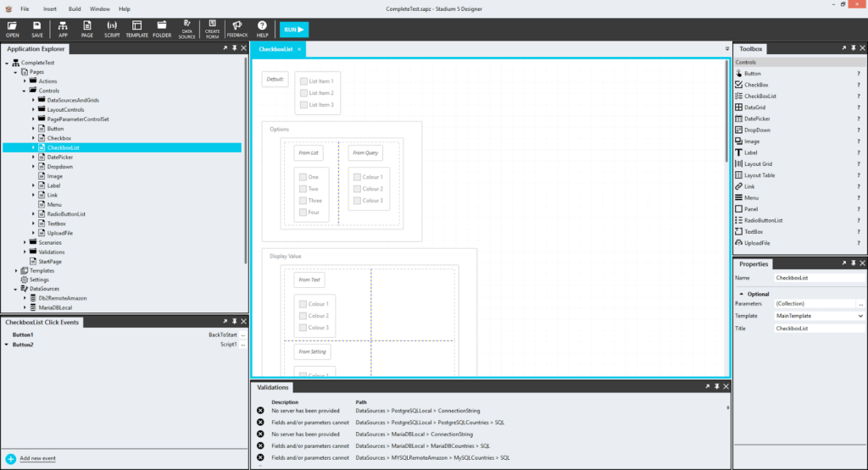This screenshot has height=470, width=868.
Task: Open HELP from the toolbar
Action: [x=262, y=30]
